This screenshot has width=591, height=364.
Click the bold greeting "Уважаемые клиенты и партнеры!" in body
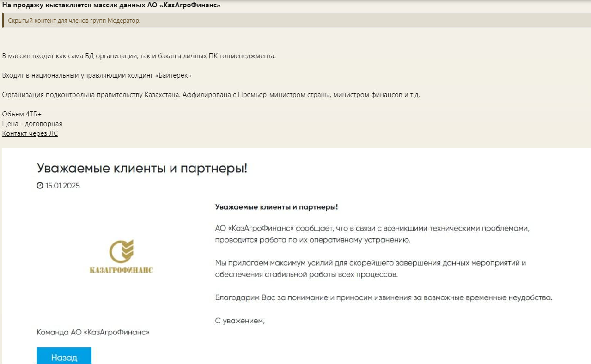pyautogui.click(x=277, y=207)
